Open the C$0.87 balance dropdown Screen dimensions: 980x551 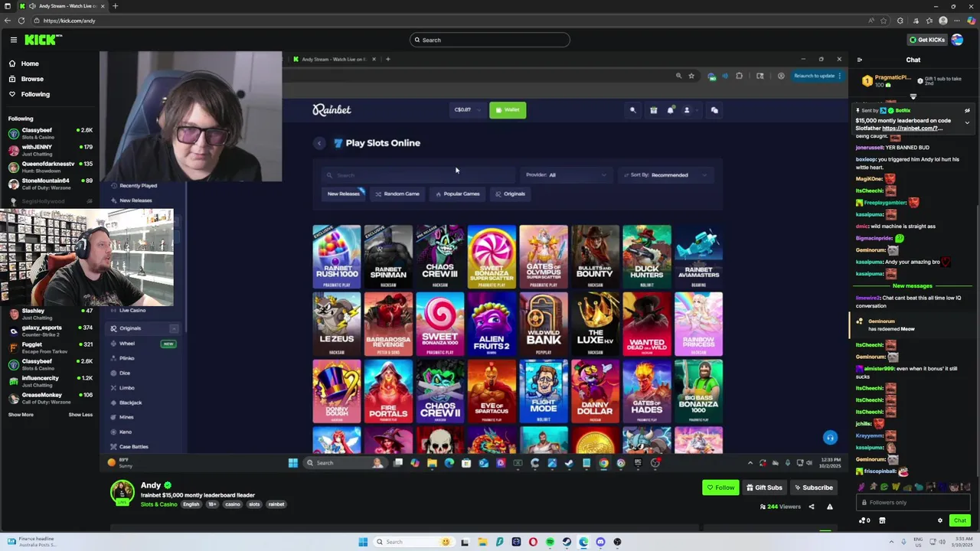pos(467,110)
